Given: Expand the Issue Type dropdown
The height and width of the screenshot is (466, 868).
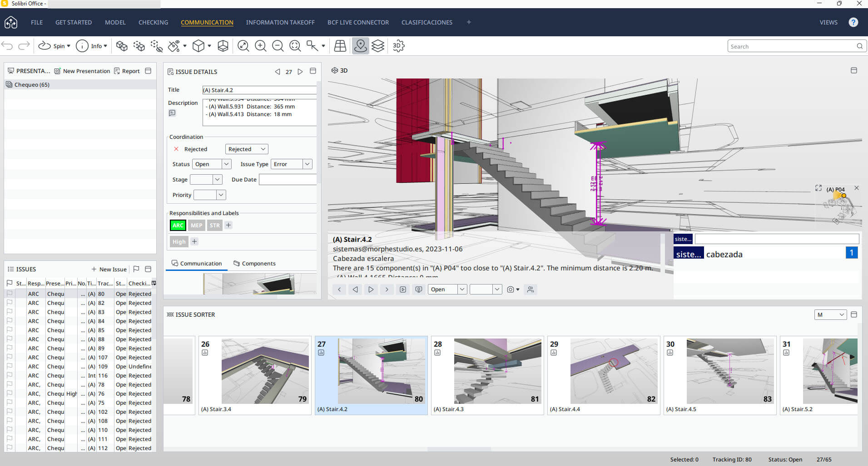Looking at the screenshot, I should coord(307,164).
